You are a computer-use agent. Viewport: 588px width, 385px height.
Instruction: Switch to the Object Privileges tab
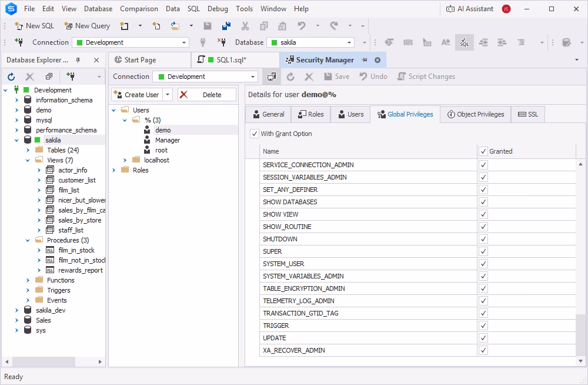tap(476, 114)
